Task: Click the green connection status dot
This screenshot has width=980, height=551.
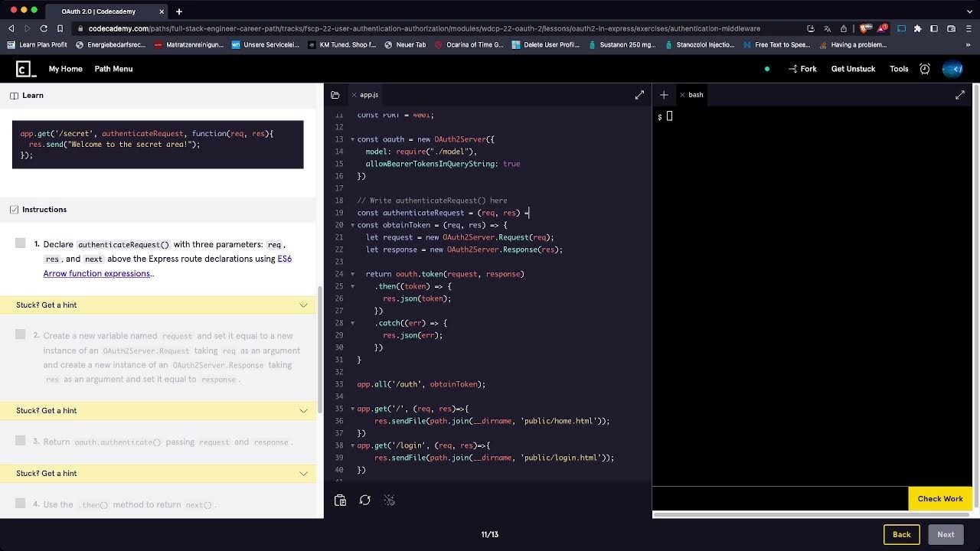Action: click(767, 69)
